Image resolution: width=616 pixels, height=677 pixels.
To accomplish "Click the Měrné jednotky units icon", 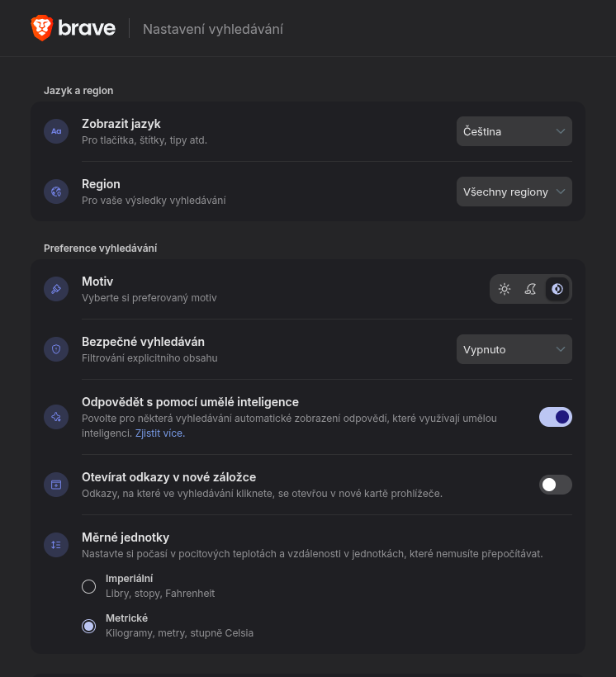I will pyautogui.click(x=56, y=545).
